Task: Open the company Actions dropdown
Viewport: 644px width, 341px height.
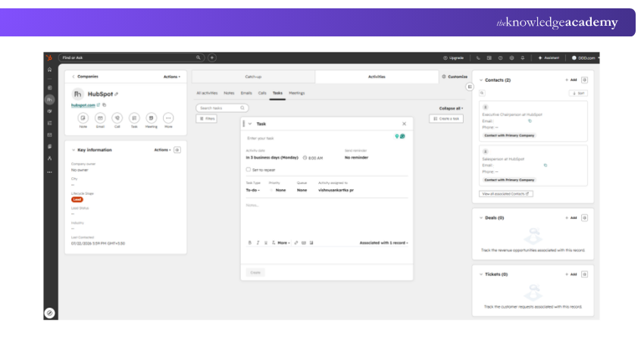Action: pyautogui.click(x=172, y=77)
